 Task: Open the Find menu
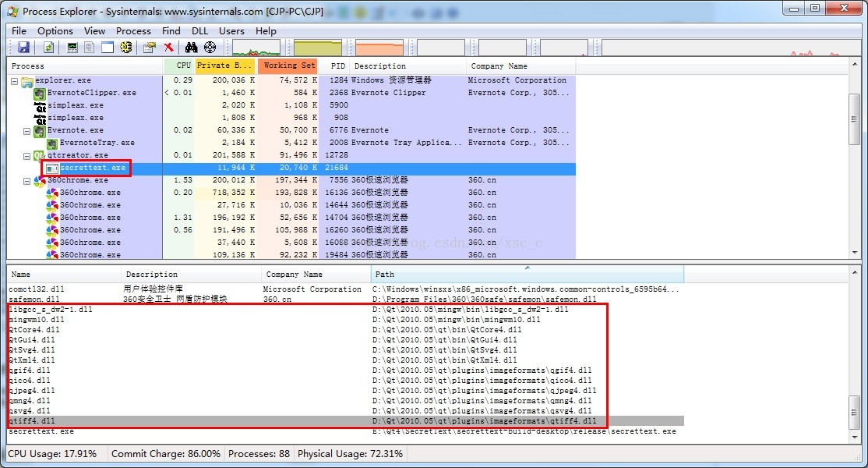coord(171,31)
